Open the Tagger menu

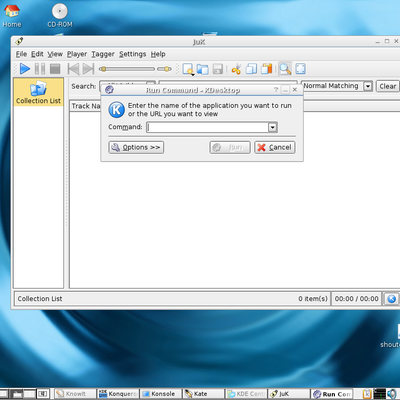tap(103, 54)
